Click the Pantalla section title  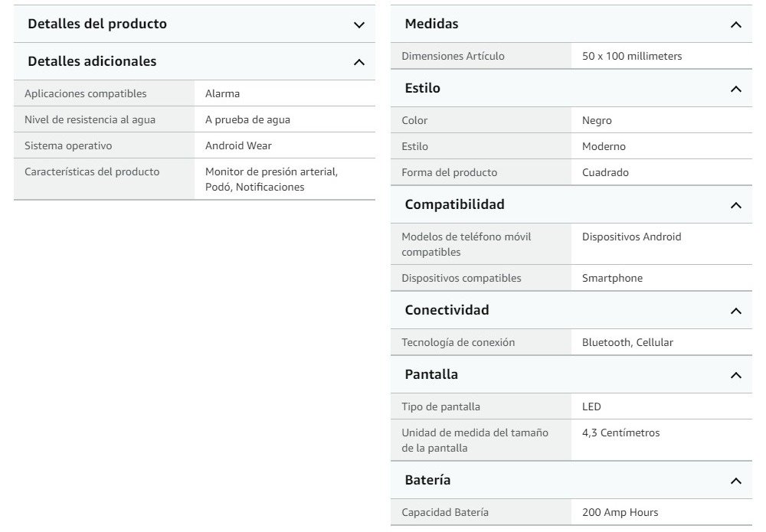click(431, 374)
